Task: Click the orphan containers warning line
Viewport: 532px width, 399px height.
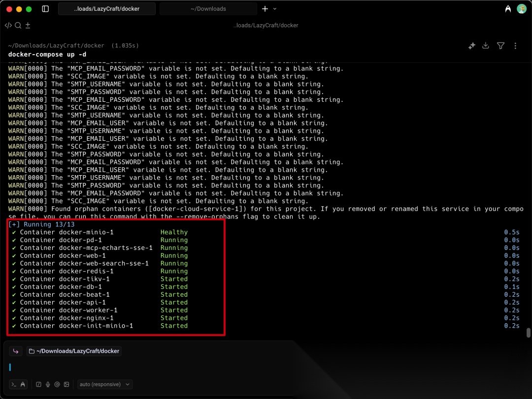Action: point(266,213)
